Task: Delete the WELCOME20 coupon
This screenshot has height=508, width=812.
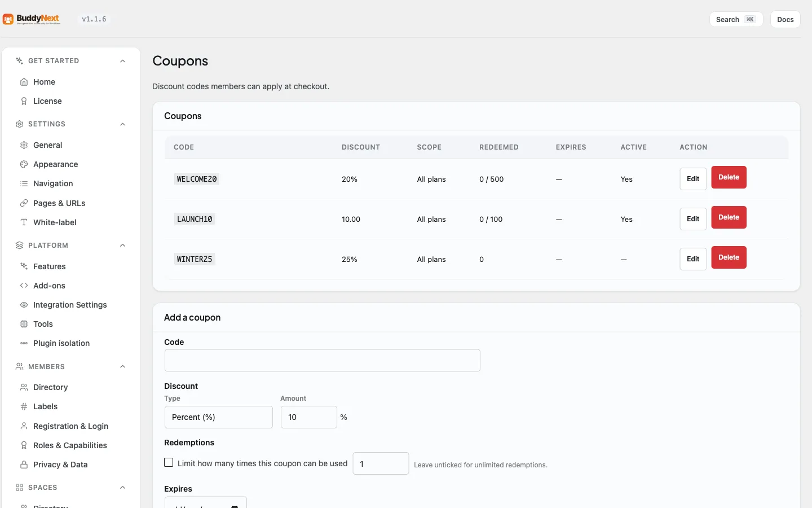Action: [729, 177]
